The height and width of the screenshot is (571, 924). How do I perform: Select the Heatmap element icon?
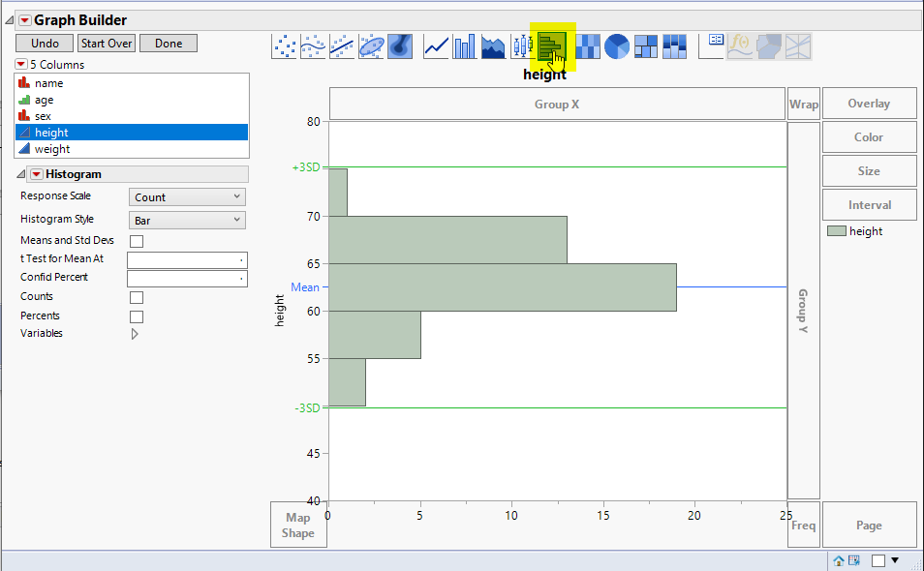click(588, 45)
